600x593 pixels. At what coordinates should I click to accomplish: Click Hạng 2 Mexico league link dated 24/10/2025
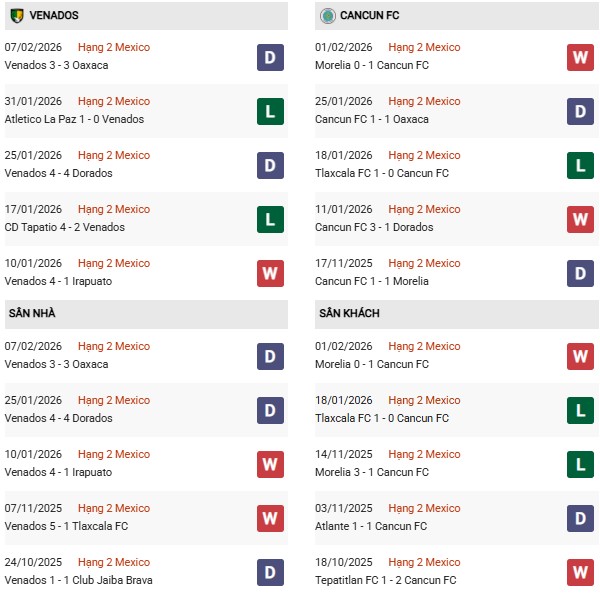tap(113, 562)
